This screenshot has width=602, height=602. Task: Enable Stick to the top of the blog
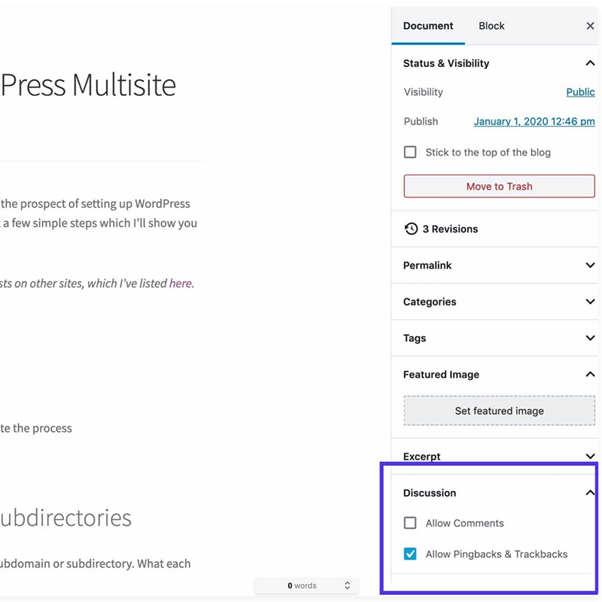coord(410,152)
